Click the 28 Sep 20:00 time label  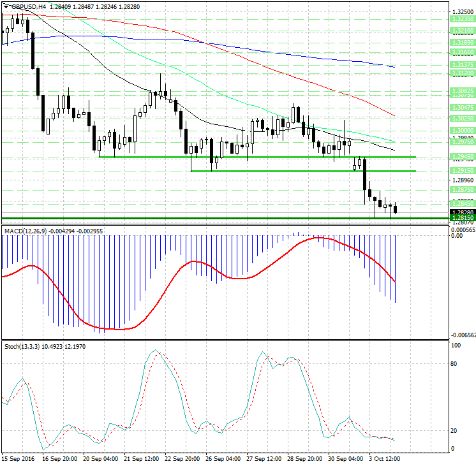[x=304, y=458]
